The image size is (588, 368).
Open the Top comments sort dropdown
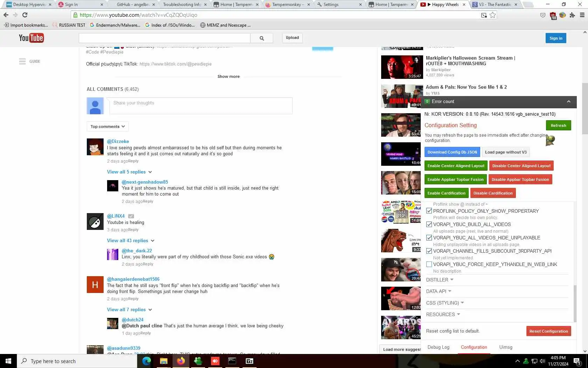click(107, 127)
